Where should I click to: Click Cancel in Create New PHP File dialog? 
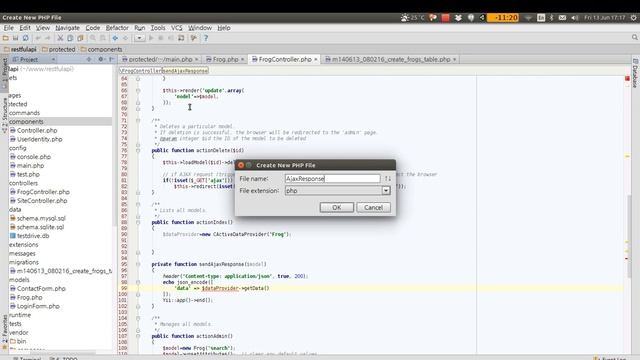point(373,207)
